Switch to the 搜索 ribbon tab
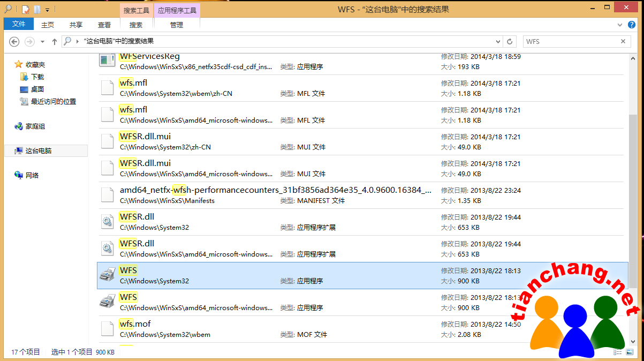This screenshot has width=644, height=361. [x=136, y=25]
